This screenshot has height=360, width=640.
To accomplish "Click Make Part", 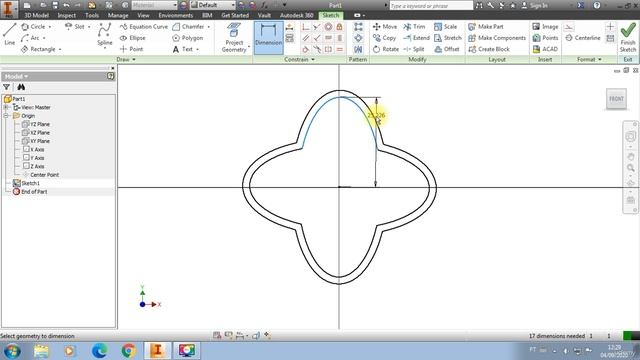I will point(486,27).
